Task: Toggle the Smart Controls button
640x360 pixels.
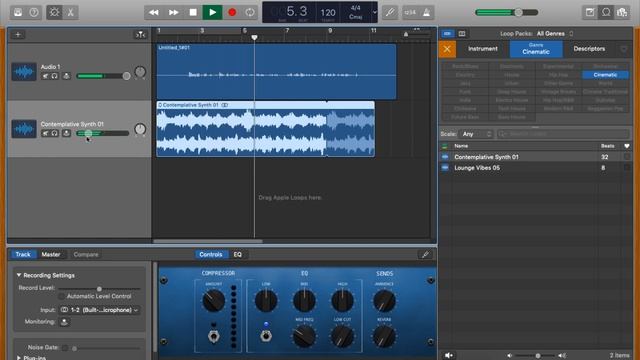Action: (x=54, y=12)
